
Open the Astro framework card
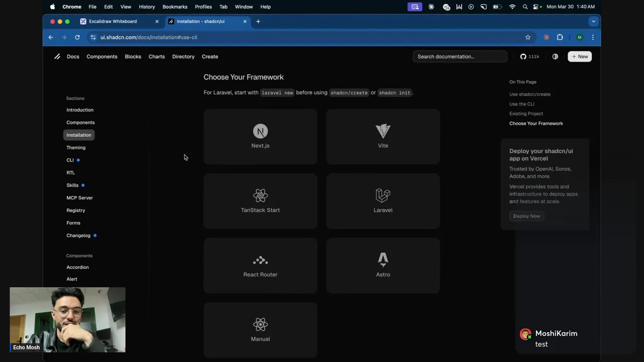click(x=383, y=265)
